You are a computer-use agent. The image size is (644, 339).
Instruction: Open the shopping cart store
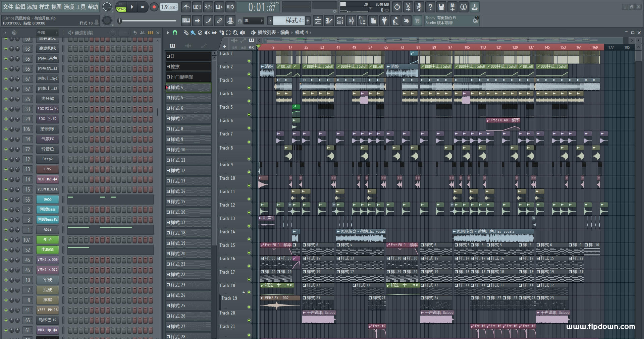point(417,21)
